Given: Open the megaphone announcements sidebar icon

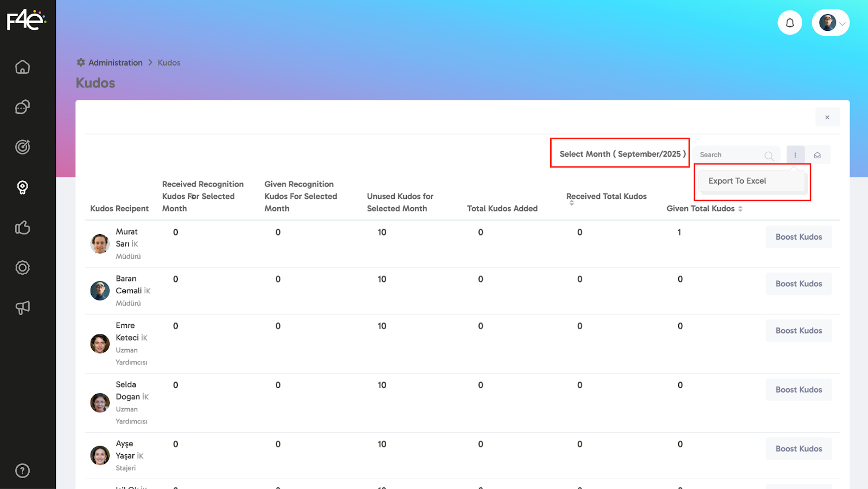Looking at the screenshot, I should pyautogui.click(x=22, y=307).
